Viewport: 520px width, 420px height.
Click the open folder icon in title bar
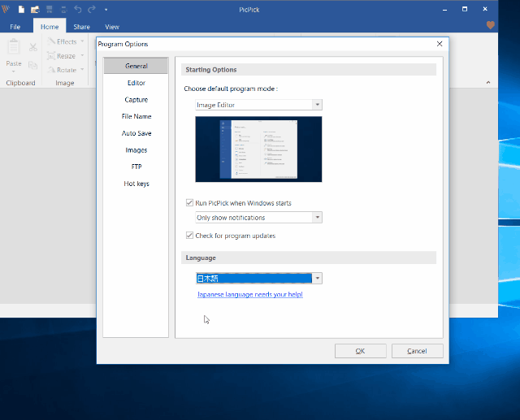click(35, 9)
